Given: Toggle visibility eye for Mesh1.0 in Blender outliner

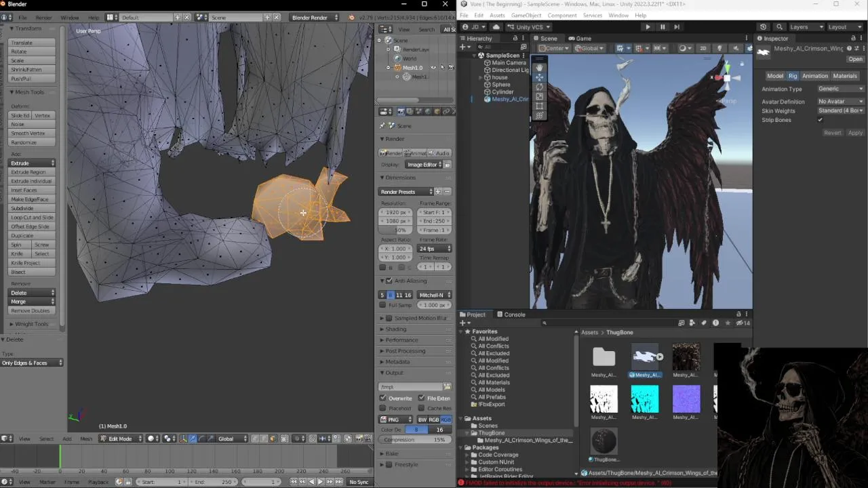Looking at the screenshot, I should pos(433,68).
